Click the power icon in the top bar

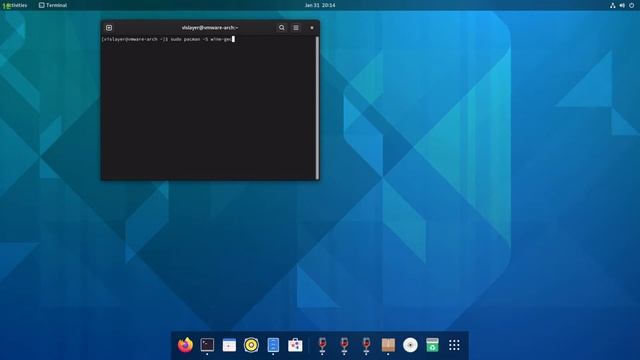pyautogui.click(x=631, y=5)
